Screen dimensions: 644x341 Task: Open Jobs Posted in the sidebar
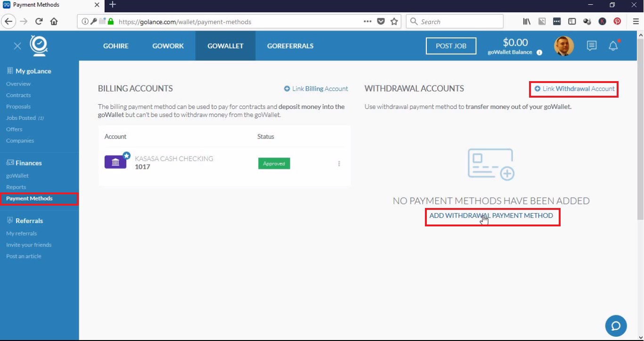25,118
